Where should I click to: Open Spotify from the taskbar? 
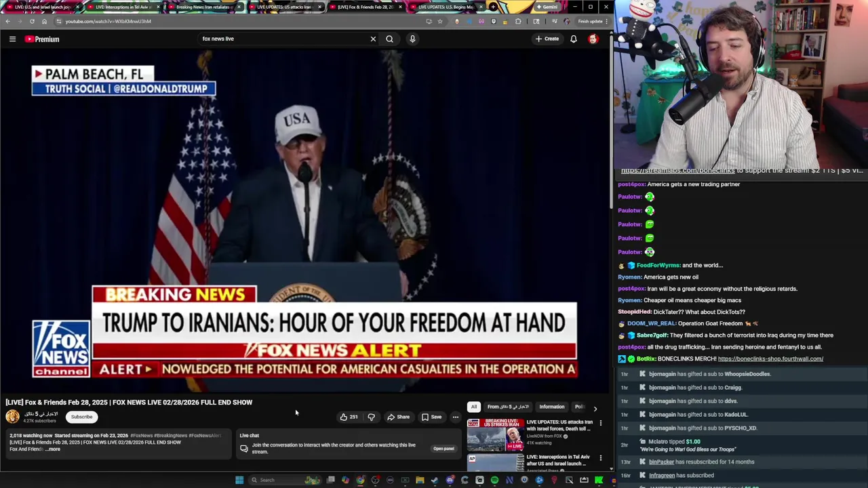pyautogui.click(x=494, y=480)
